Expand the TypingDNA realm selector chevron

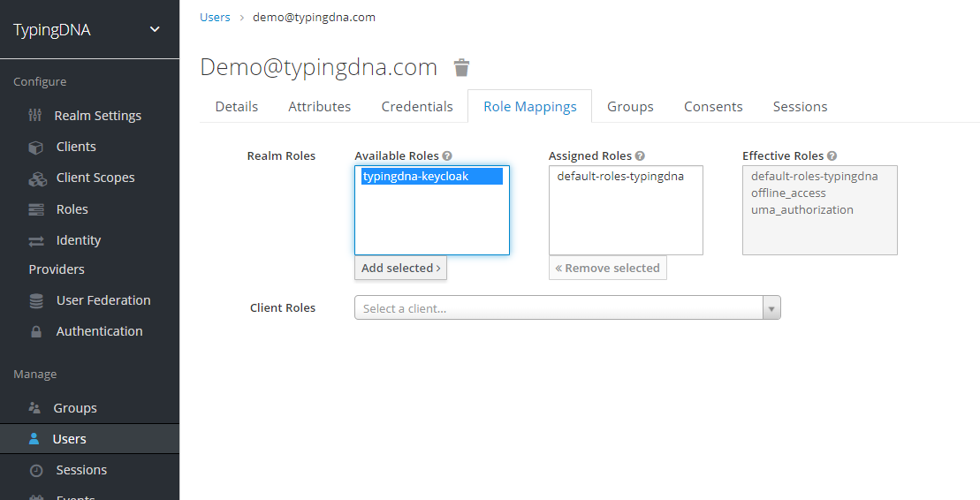pos(155,29)
